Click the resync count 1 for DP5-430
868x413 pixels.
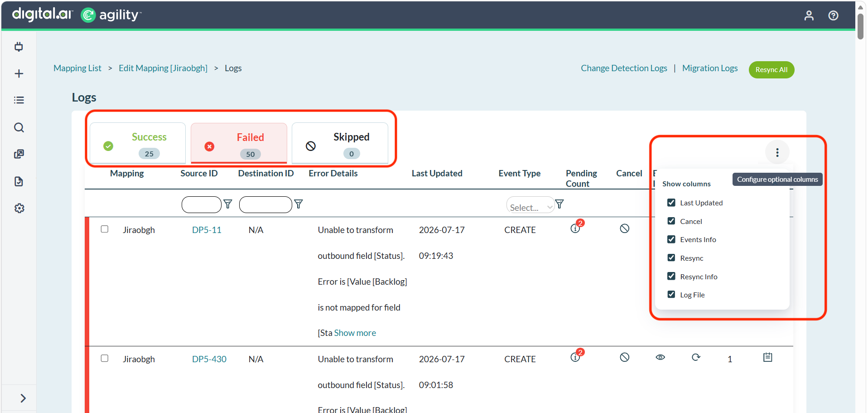pos(730,359)
